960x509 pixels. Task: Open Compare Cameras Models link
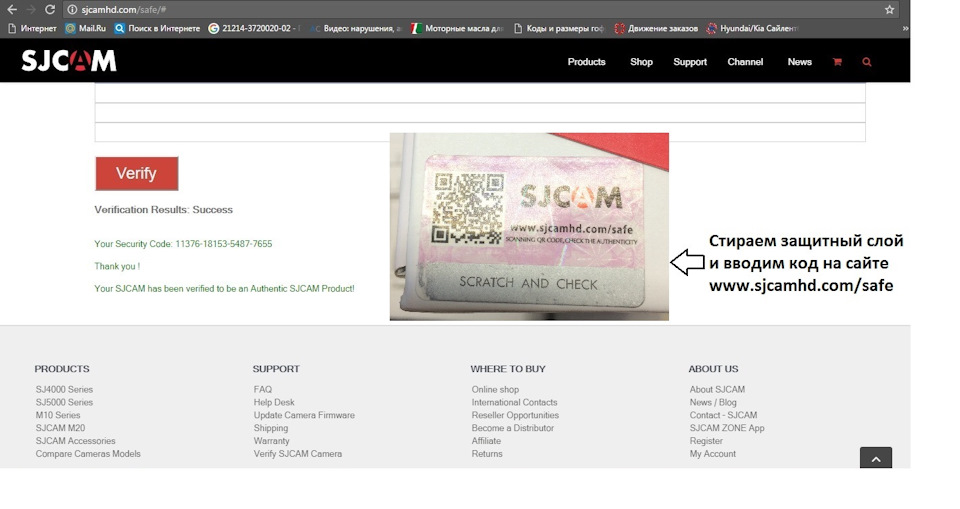click(88, 454)
